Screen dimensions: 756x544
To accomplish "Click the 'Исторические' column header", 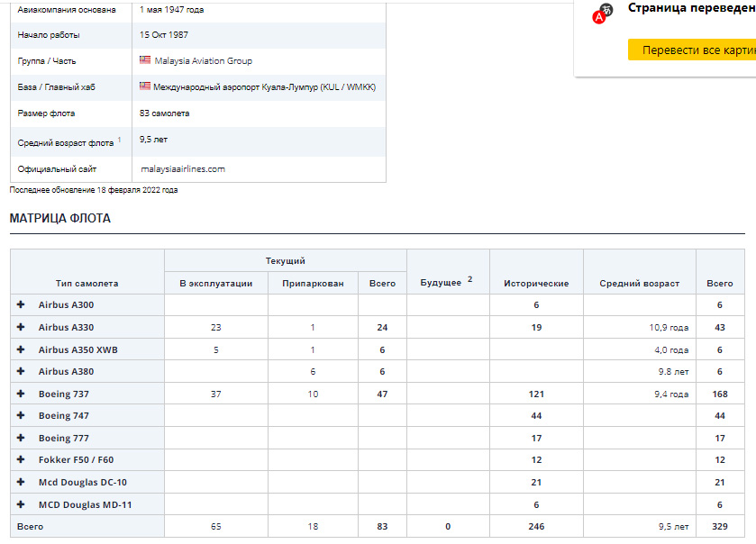I will tap(536, 284).
